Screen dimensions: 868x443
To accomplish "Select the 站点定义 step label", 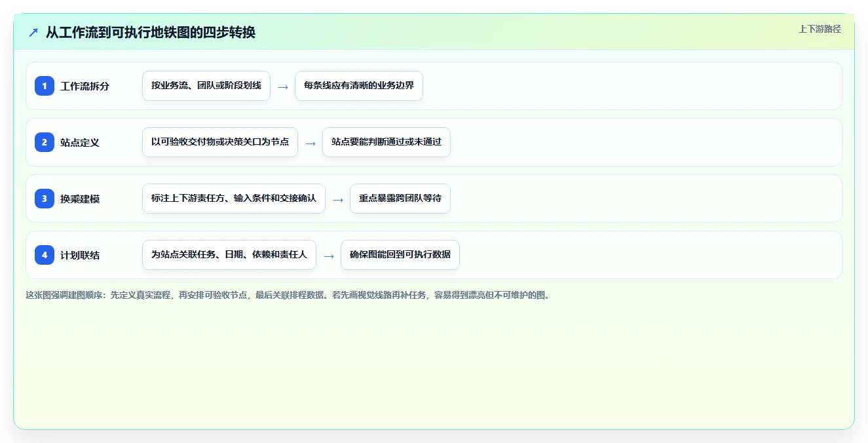I will pos(80,142).
